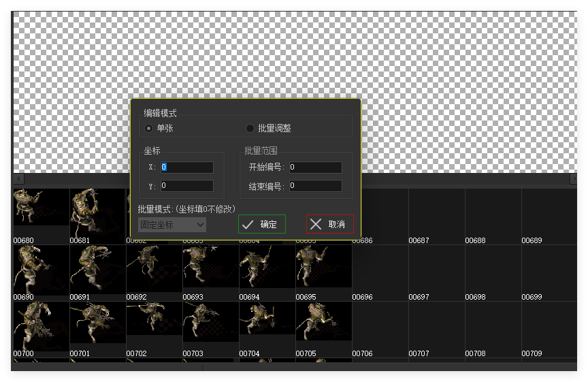Click the X coordinate input field
This screenshot has width=588, height=382.
pyautogui.click(x=187, y=168)
